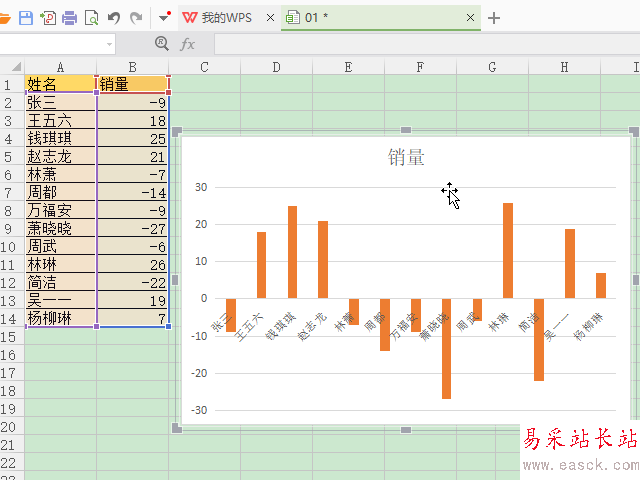Click the Save icon in toolbar
This screenshot has width=640, height=480.
[x=26, y=18]
